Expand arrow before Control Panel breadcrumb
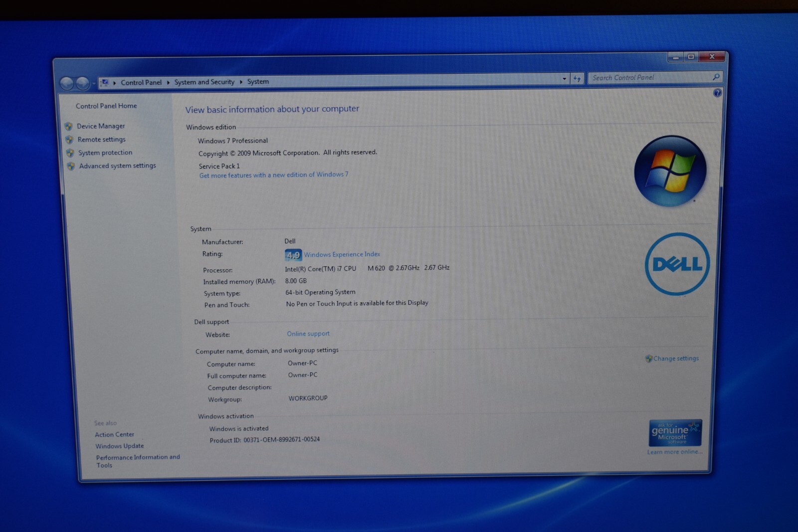798x532 pixels. 115,83
